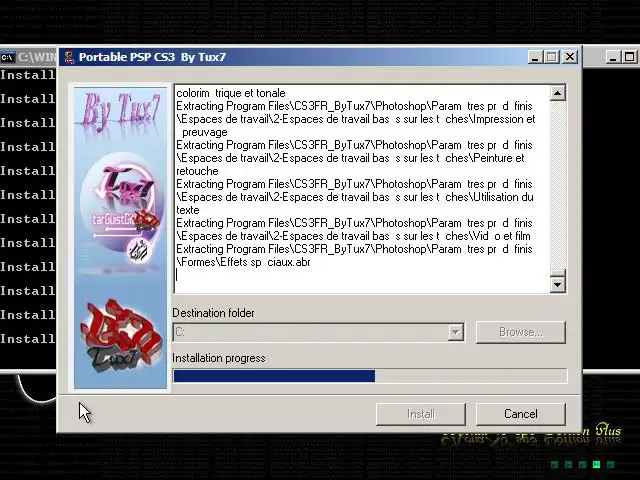Click the command prompt window icon

7,58
